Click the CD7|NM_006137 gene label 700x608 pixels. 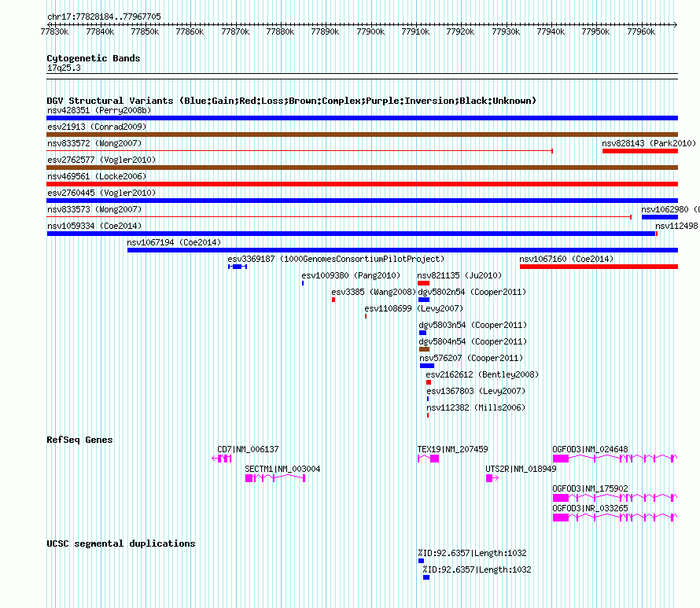pyautogui.click(x=248, y=449)
